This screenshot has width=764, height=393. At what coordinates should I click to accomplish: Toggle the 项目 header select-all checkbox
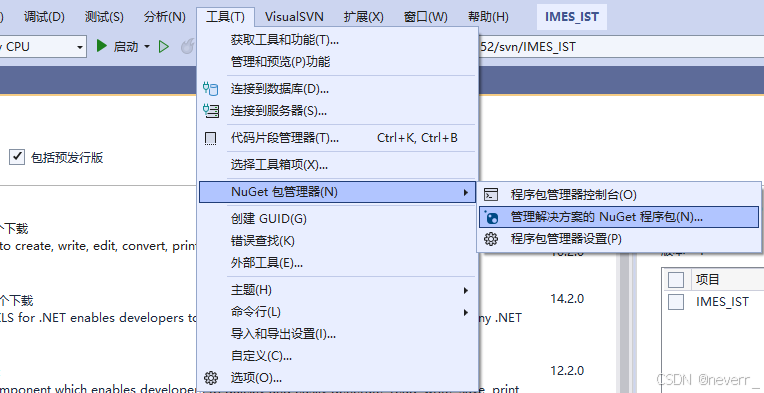pos(675,280)
